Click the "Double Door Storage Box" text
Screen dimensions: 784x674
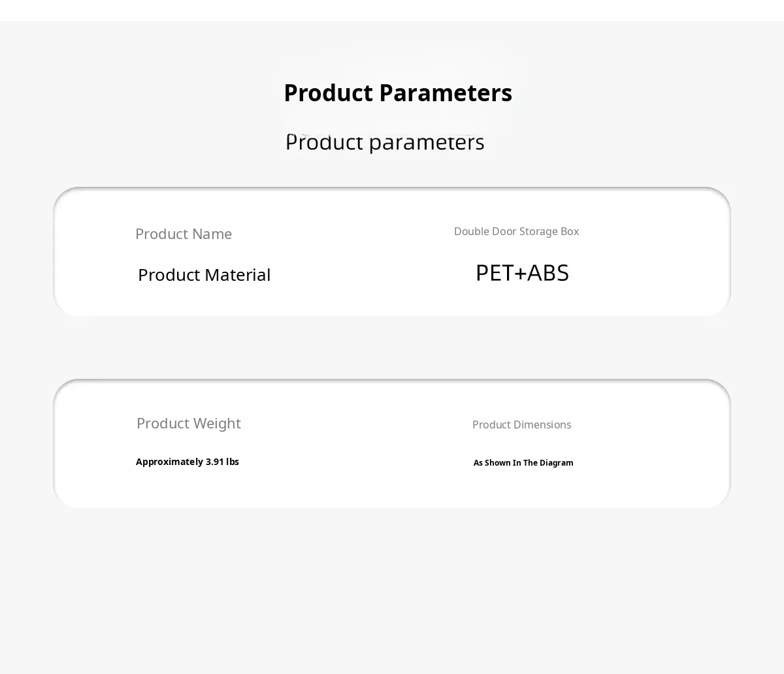click(516, 231)
